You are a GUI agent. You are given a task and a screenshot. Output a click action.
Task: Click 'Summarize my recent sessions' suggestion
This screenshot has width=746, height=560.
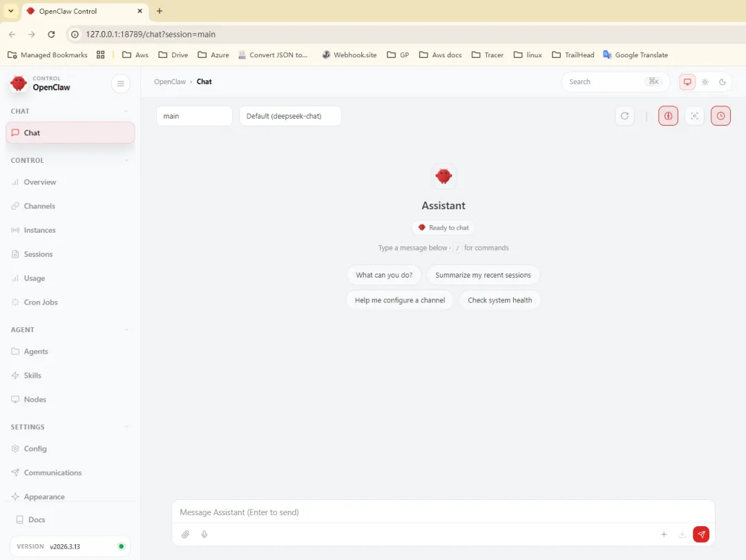tap(483, 275)
